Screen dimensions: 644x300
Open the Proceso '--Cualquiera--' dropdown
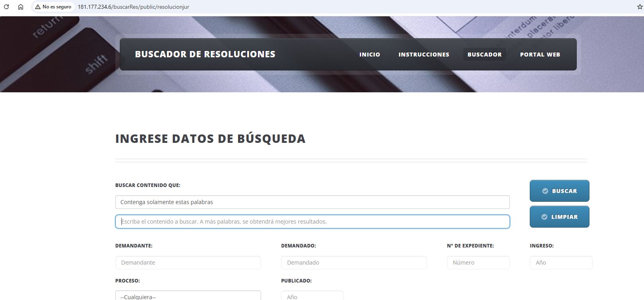(188, 296)
